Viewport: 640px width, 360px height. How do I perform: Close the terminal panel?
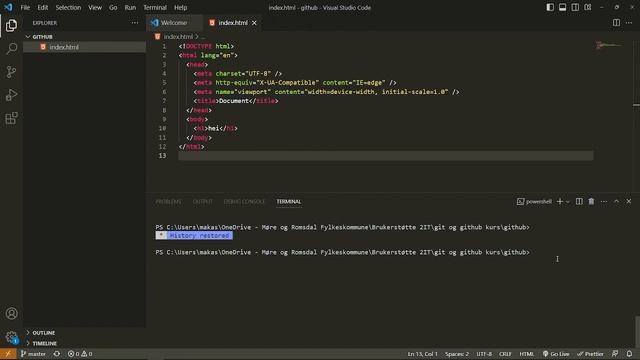click(629, 202)
